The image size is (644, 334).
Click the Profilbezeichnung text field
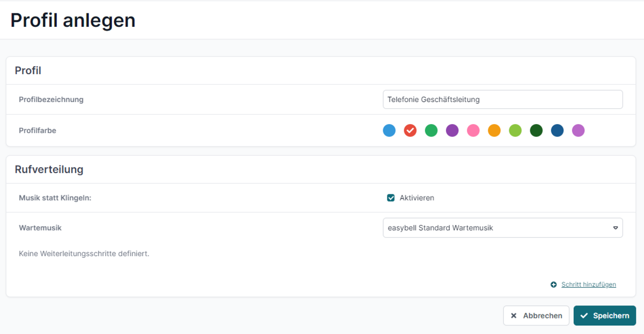[x=503, y=99]
